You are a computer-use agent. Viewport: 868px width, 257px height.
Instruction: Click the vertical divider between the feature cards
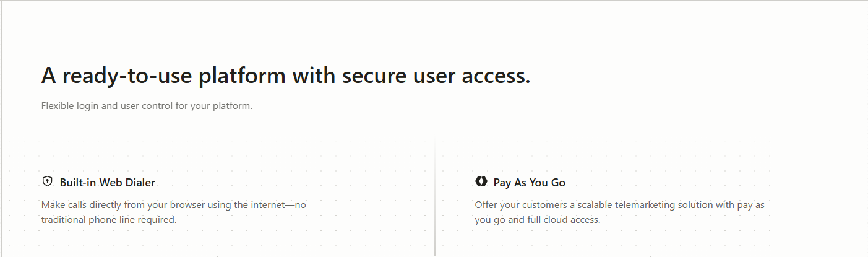435,198
